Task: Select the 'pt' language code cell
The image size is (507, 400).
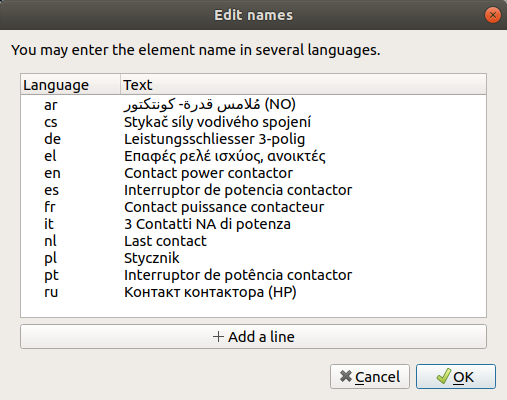Action: coord(51,276)
